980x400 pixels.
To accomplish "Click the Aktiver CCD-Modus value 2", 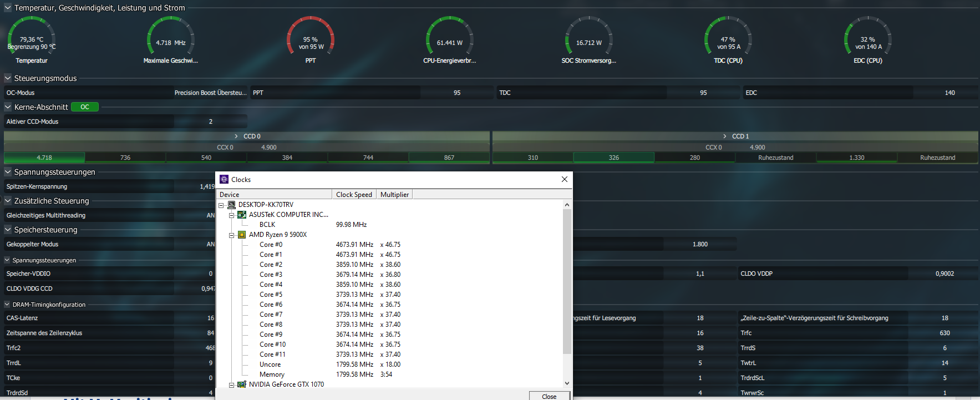I will [x=211, y=121].
